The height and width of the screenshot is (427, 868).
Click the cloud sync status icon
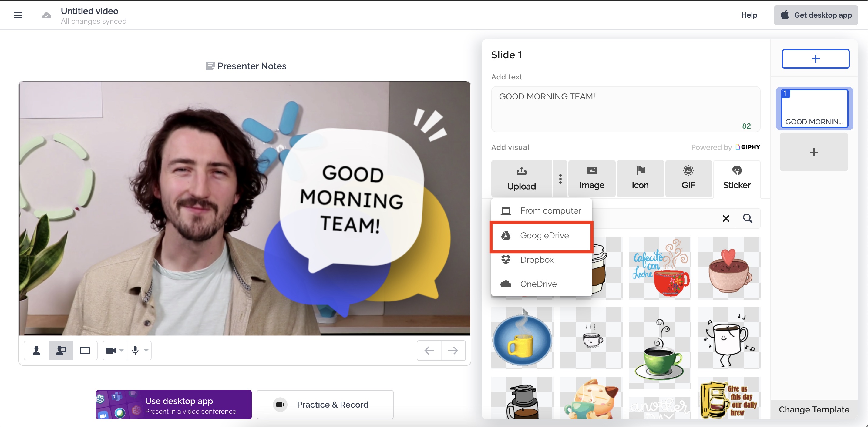pos(46,15)
